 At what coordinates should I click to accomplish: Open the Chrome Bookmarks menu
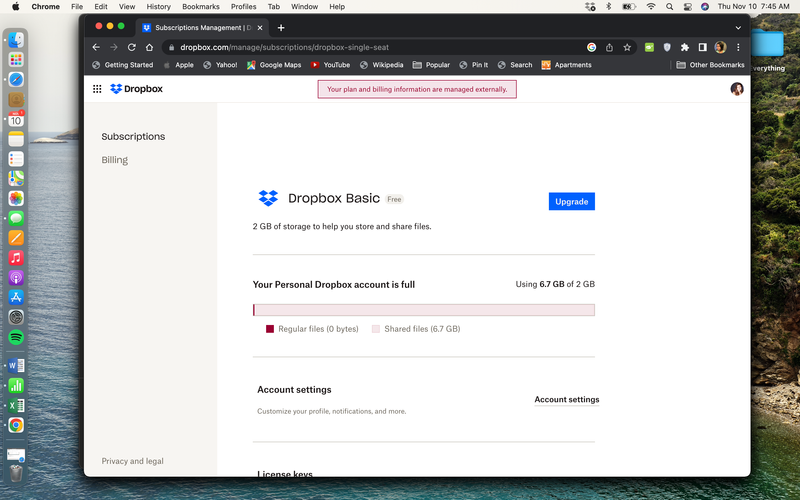pos(201,7)
